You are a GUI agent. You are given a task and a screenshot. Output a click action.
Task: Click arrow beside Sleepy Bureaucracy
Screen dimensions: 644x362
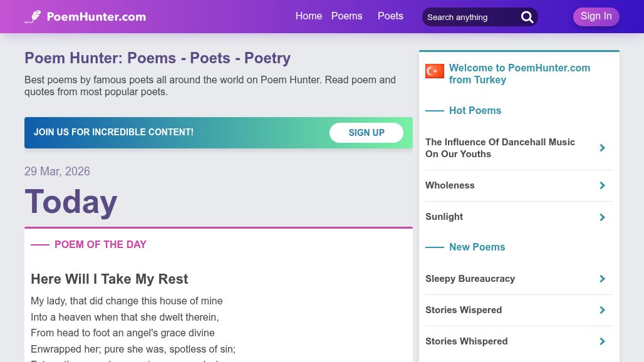[x=602, y=279]
